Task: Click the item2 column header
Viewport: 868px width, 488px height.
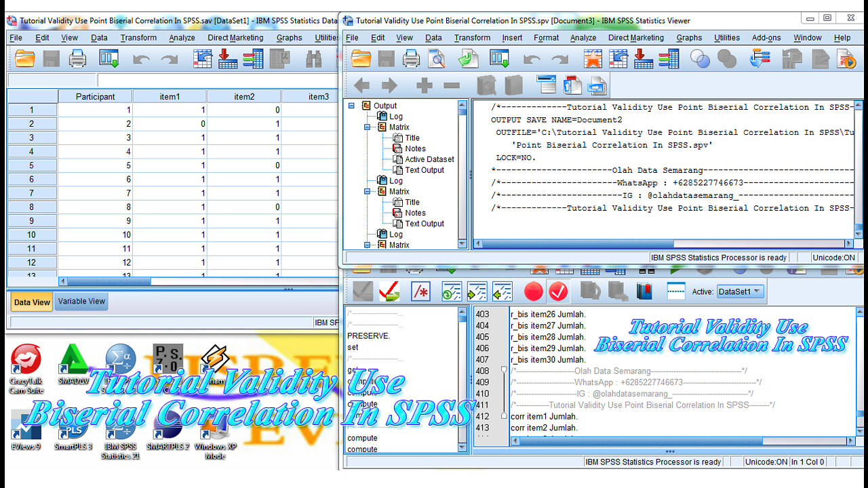Action: [244, 96]
